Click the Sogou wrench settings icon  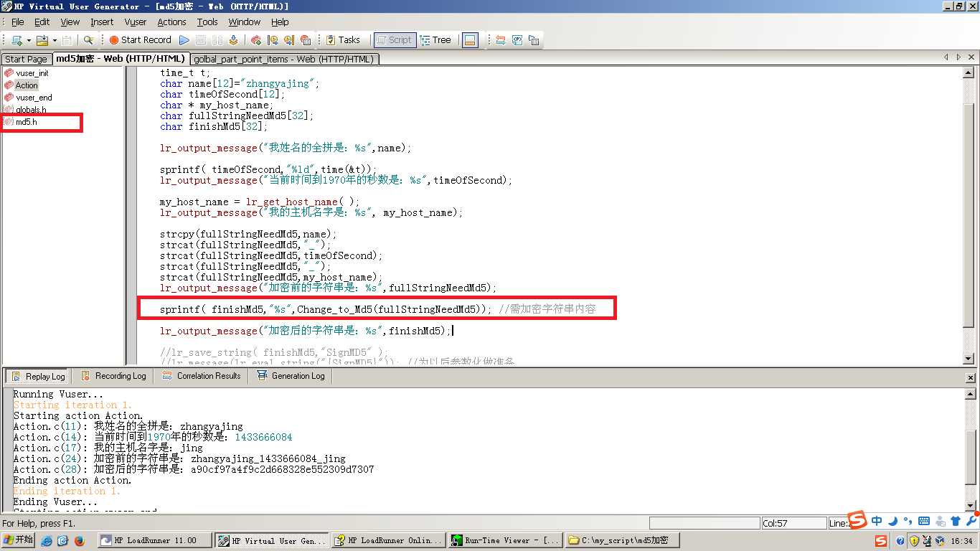pyautogui.click(x=971, y=521)
